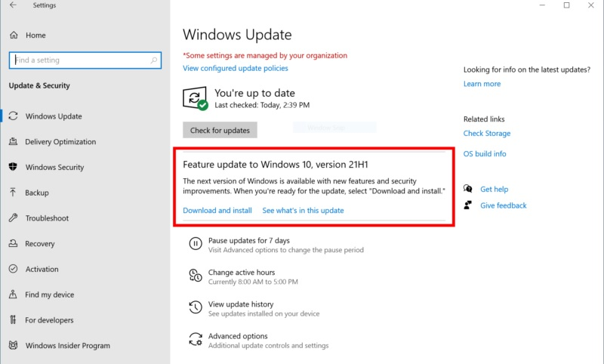This screenshot has width=604, height=364.
Task: Click the Troubleshoot wrench icon
Action: (x=13, y=217)
